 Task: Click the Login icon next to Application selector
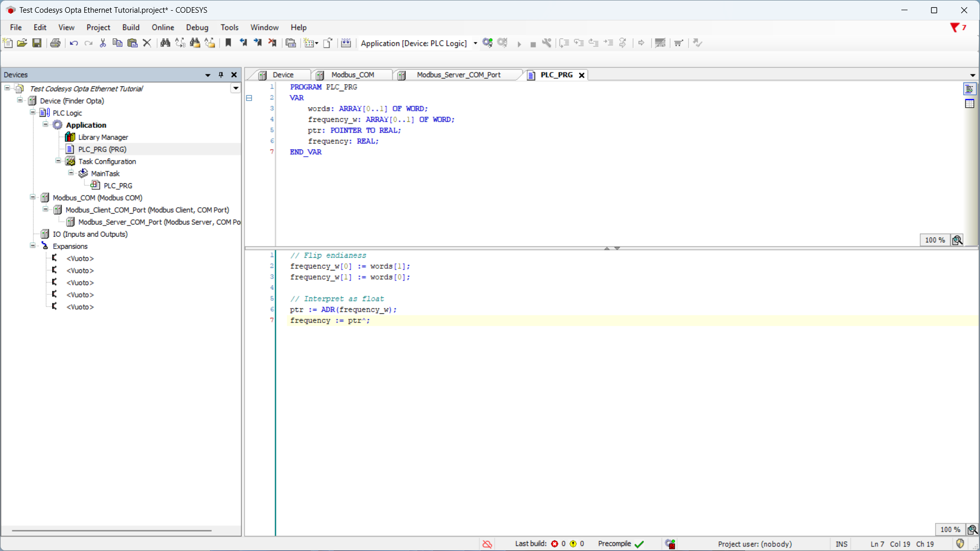tap(487, 43)
